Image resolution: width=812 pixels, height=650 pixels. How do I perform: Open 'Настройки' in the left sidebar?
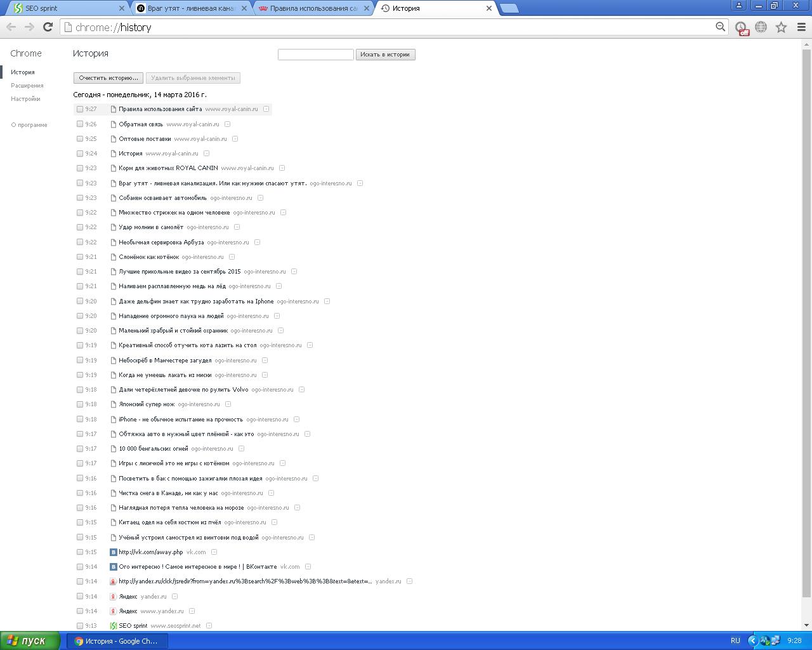coord(25,99)
